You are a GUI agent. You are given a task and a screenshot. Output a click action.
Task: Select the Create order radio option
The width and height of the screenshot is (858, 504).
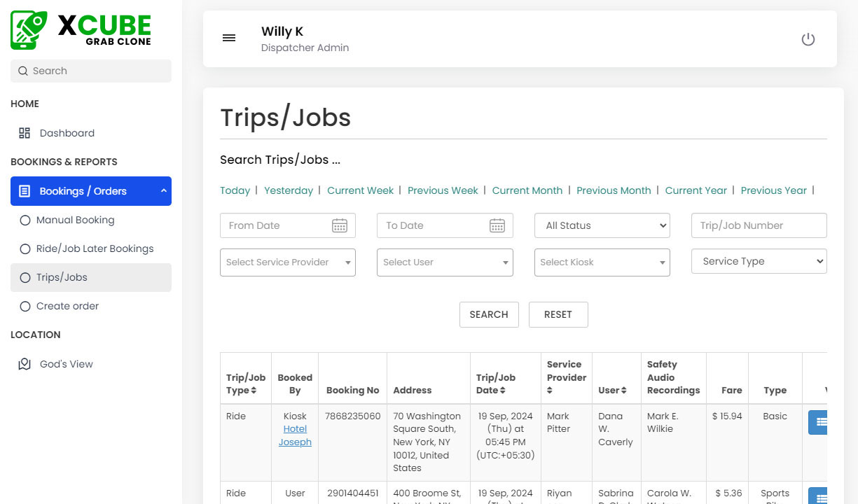[27, 306]
